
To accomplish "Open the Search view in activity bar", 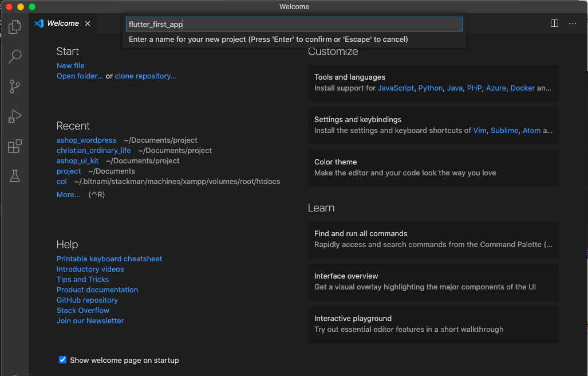I will pyautogui.click(x=15, y=56).
